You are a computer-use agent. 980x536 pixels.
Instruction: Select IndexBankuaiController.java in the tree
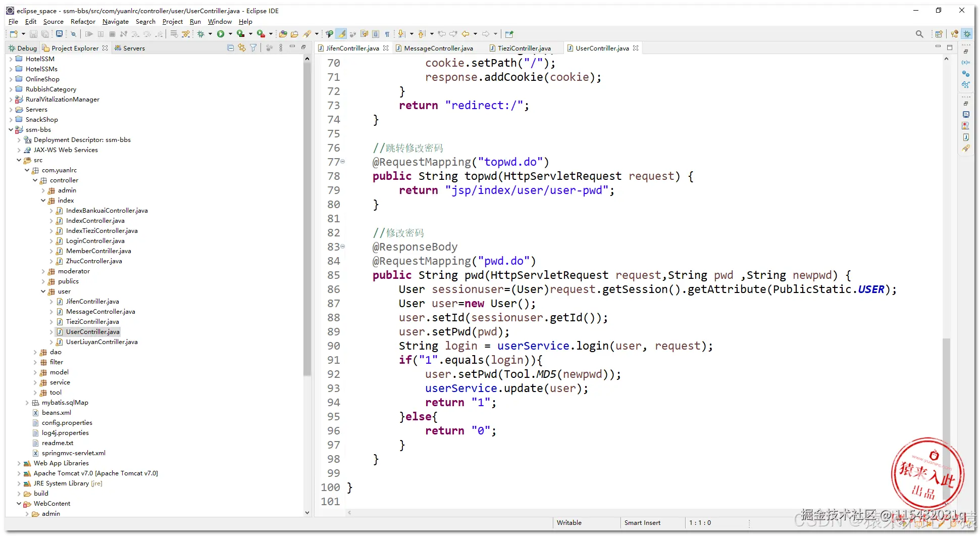pyautogui.click(x=107, y=211)
